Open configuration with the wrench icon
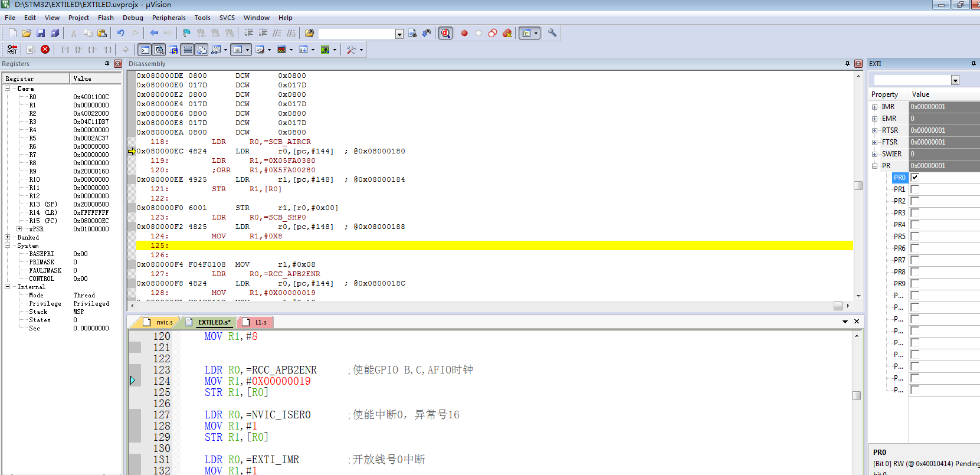This screenshot has width=980, height=475. coord(552,33)
